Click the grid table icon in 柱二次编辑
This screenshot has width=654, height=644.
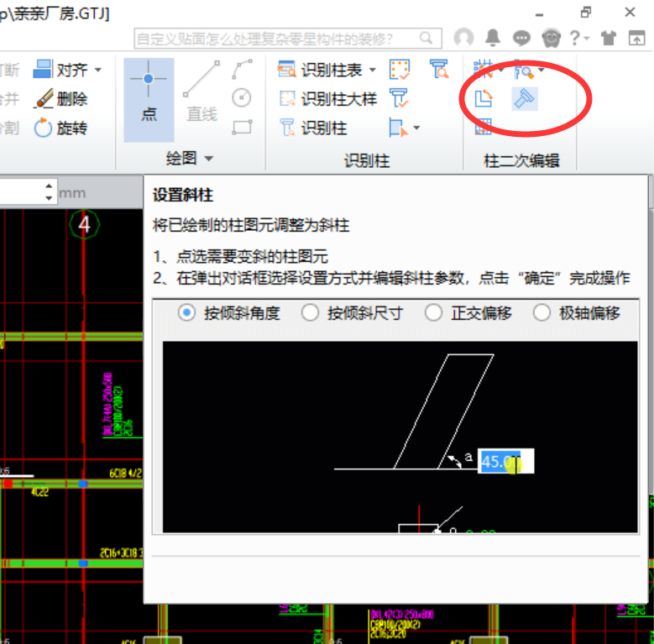(x=484, y=126)
